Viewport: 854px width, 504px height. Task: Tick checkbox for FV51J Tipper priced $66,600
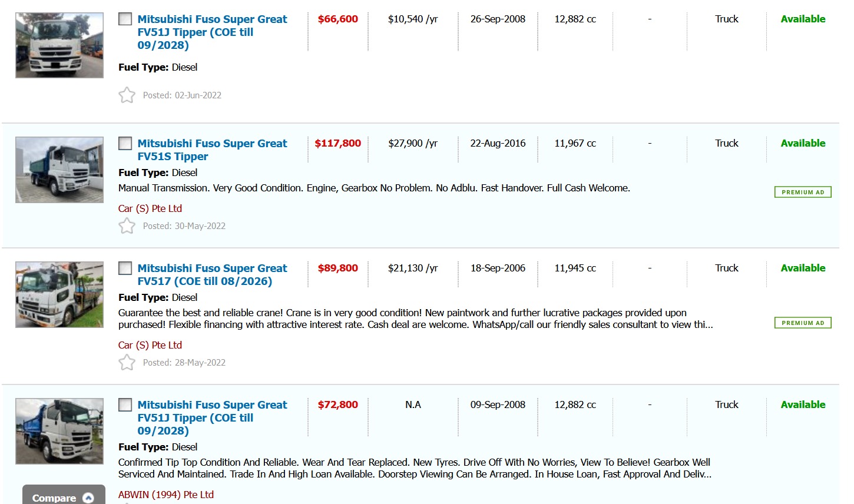pyautogui.click(x=125, y=19)
